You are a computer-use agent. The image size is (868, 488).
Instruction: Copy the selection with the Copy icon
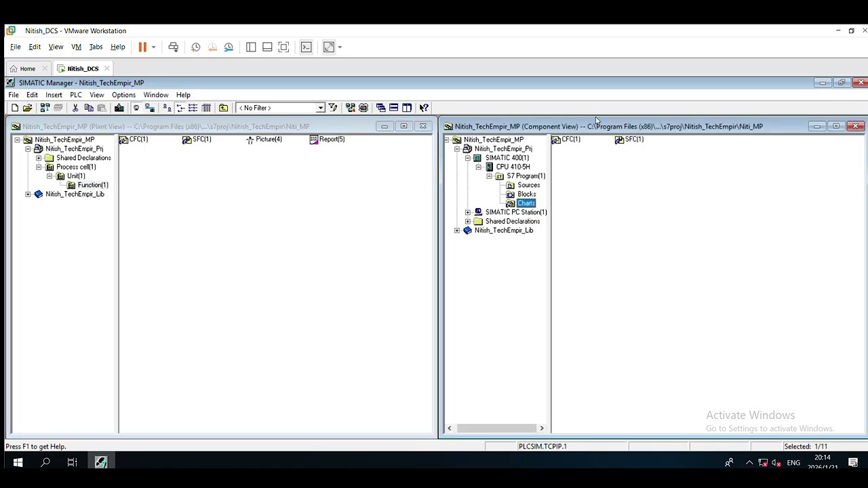[89, 108]
